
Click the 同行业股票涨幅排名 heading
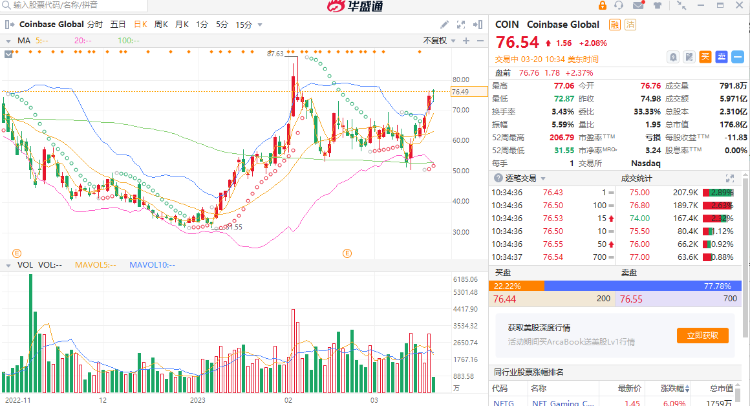point(529,372)
